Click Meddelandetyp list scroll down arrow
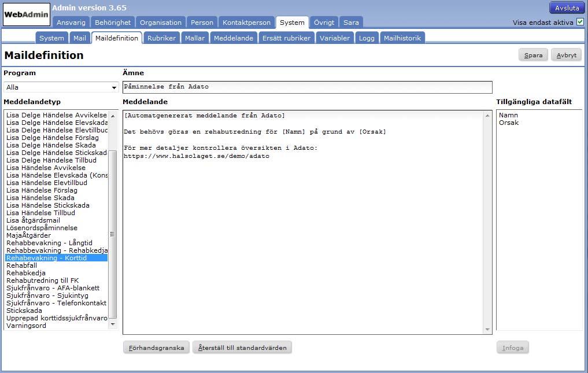Image resolution: width=588 pixels, height=373 pixels. pos(113,324)
